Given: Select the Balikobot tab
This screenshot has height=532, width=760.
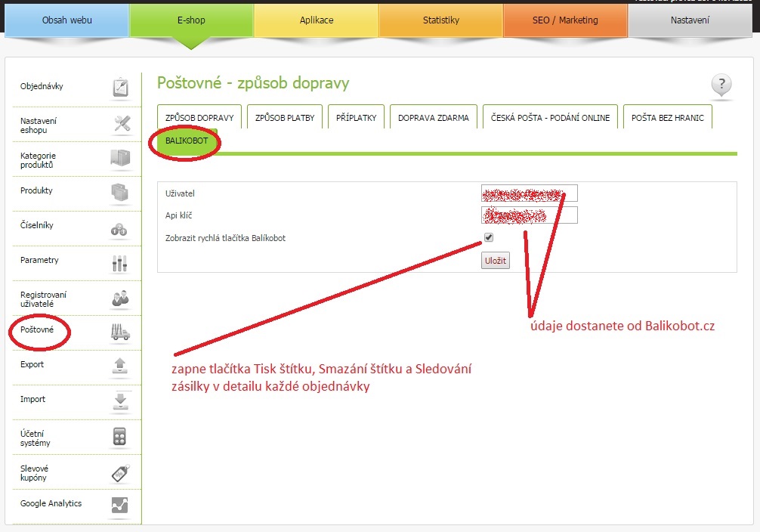Looking at the screenshot, I should [187, 141].
